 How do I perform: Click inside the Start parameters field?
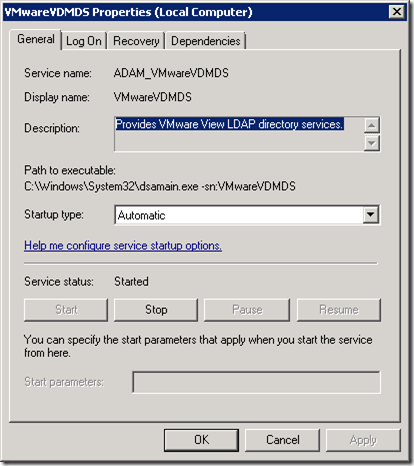coord(256,382)
